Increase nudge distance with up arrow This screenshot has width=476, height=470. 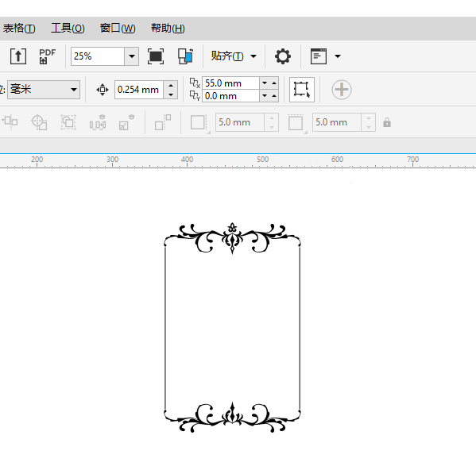click(171, 86)
